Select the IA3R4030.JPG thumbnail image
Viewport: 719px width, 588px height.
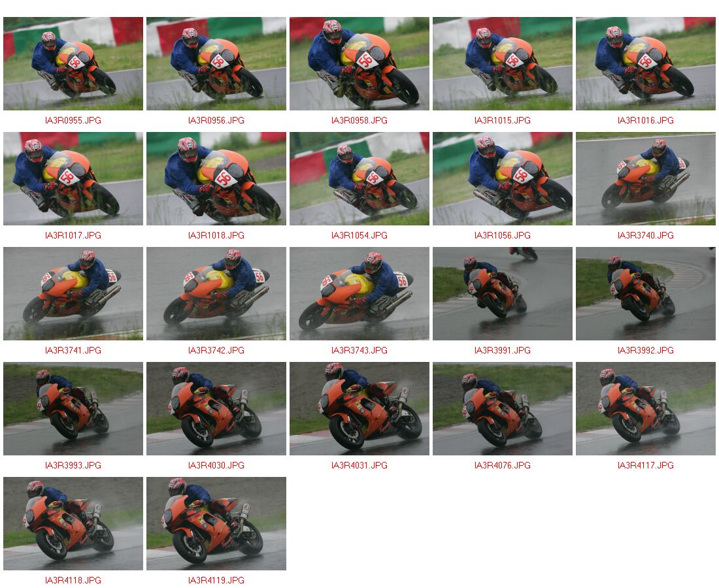[216, 409]
